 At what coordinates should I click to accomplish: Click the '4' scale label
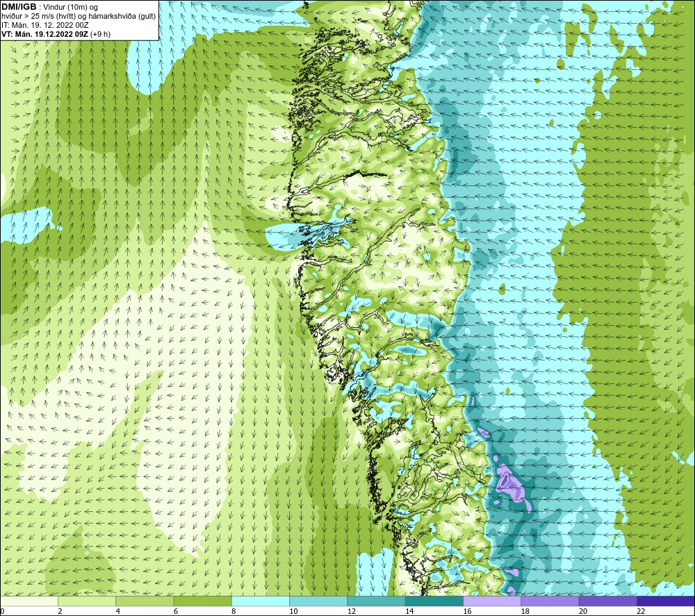coord(118,611)
